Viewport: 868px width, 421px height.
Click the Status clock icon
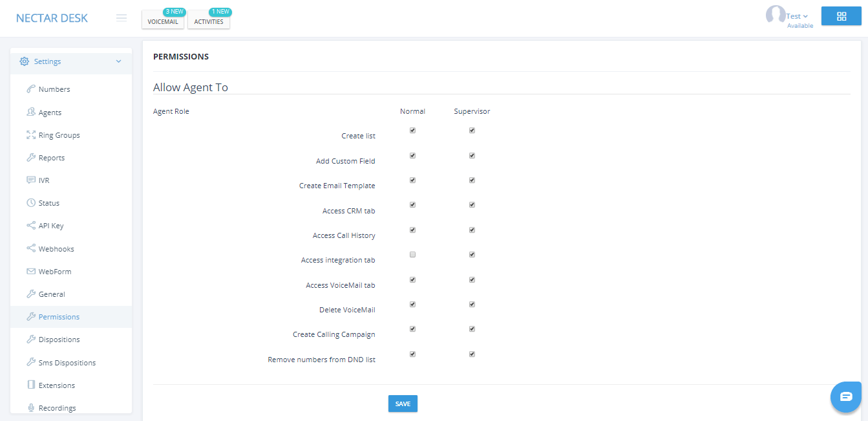30,203
